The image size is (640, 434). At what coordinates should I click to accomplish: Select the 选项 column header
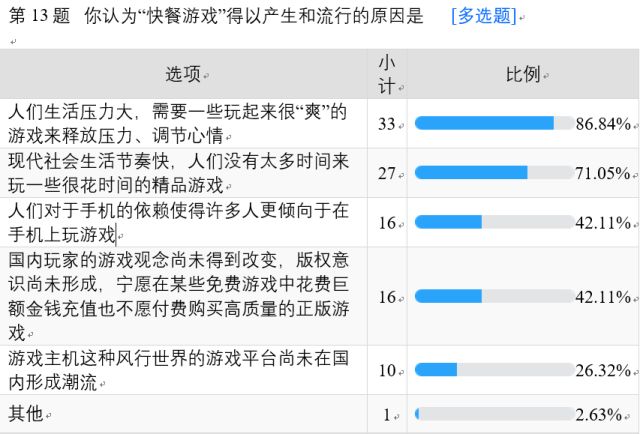coord(183,74)
